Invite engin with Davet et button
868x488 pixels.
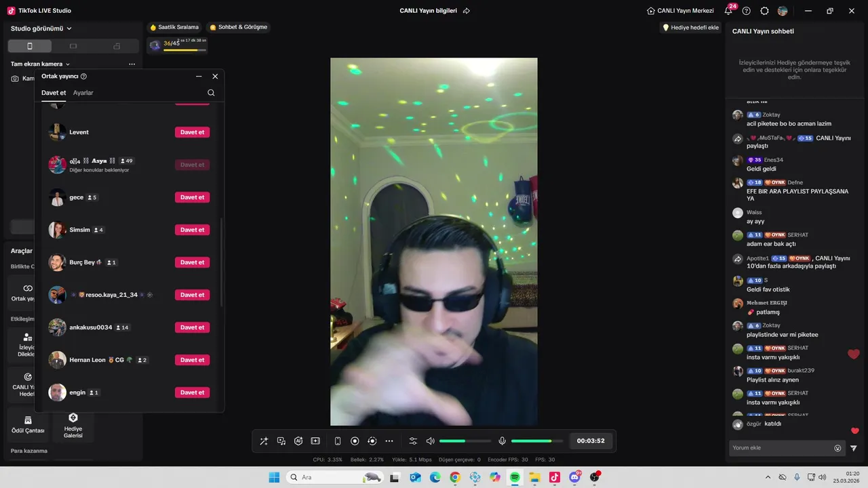point(193,392)
